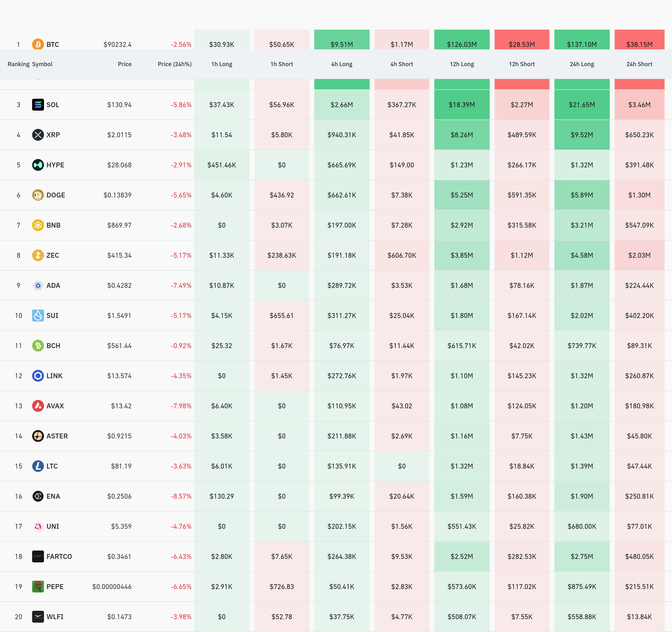Sort by the 1h Long column header

pyautogui.click(x=222, y=64)
